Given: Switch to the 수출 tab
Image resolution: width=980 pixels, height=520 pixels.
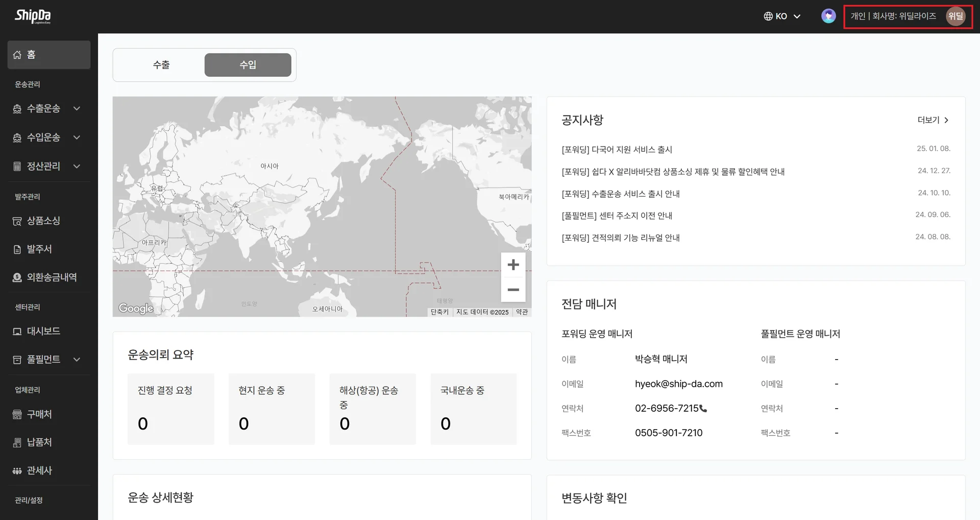Looking at the screenshot, I should [161, 65].
